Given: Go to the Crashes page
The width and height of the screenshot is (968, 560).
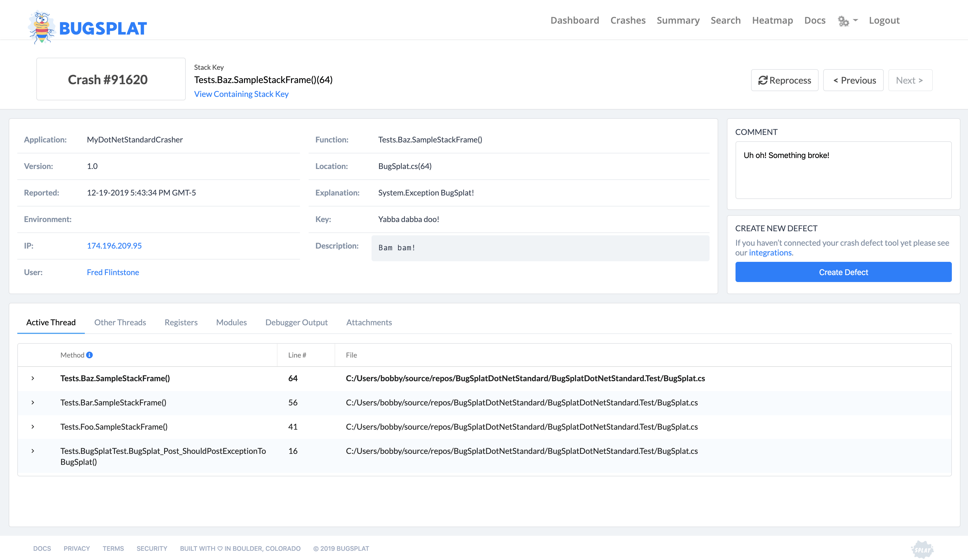Looking at the screenshot, I should [628, 20].
